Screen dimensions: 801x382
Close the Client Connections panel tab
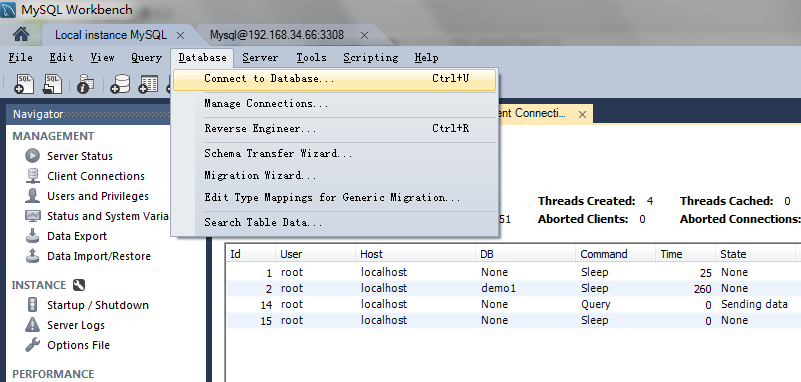pos(582,114)
